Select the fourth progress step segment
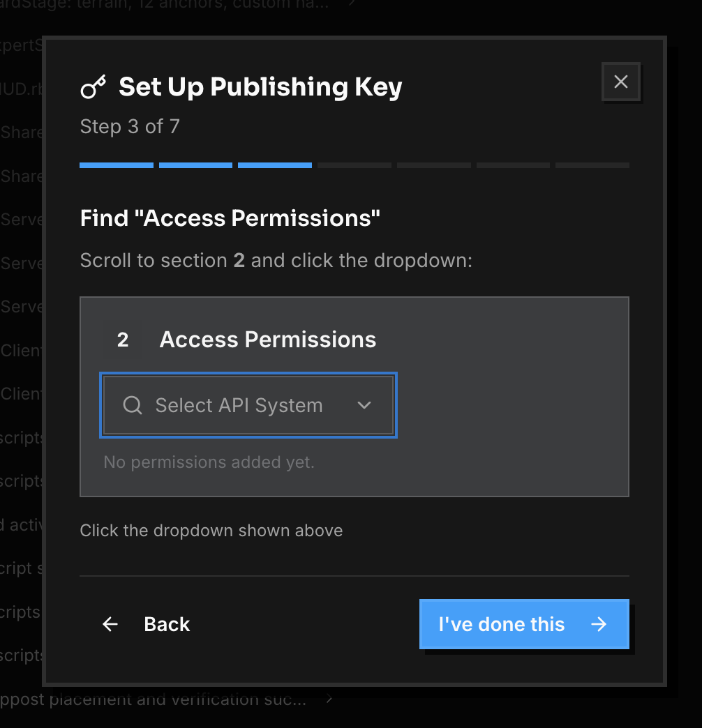 coord(354,165)
